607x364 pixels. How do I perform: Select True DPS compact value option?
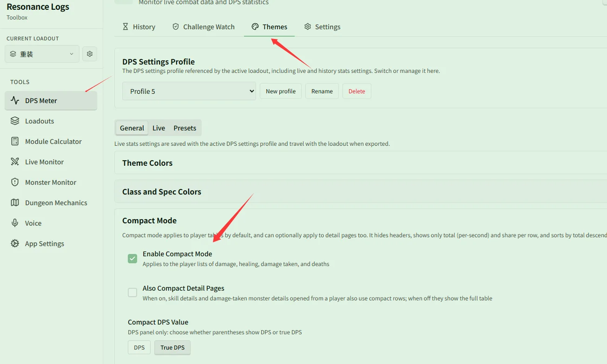(x=172, y=347)
